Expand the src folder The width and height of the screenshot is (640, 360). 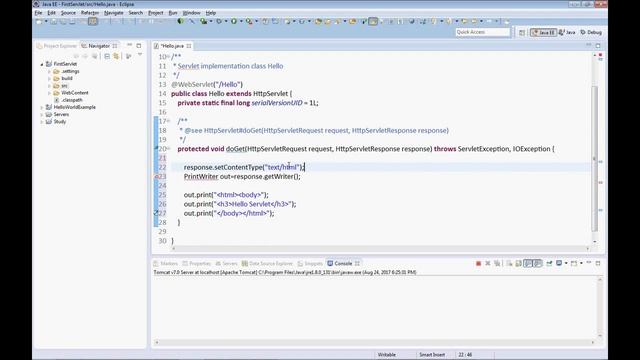tap(49, 86)
